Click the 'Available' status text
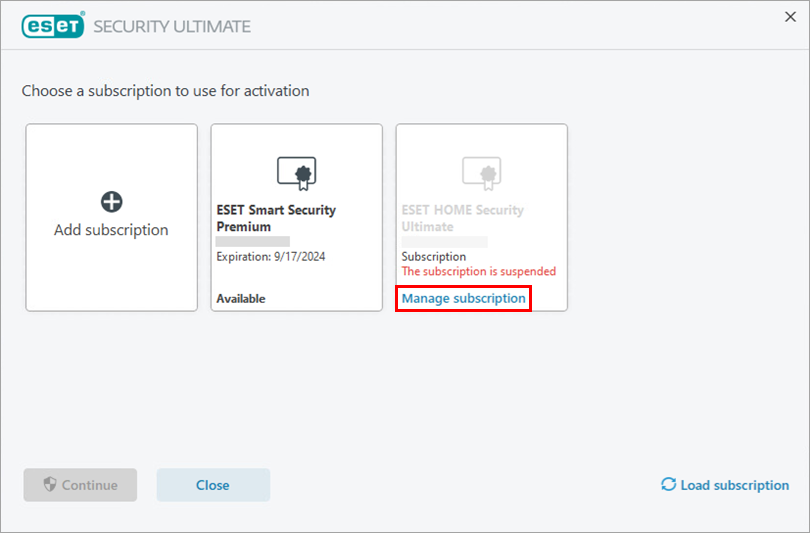Viewport: 810px width, 533px height. pyautogui.click(x=241, y=299)
